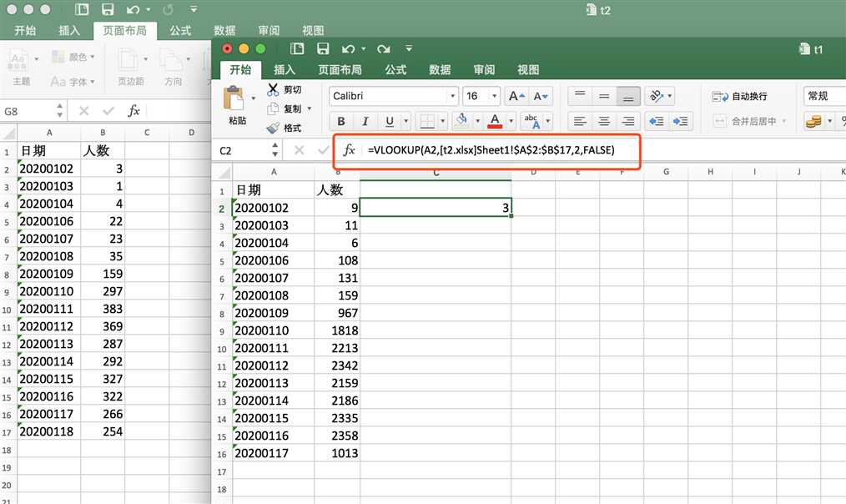Switch to the 插入 tab in t1
This screenshot has width=846, height=504.
coord(284,69)
